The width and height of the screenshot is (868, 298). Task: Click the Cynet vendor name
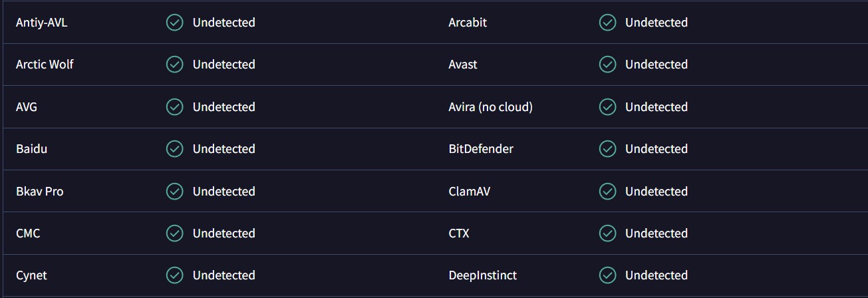click(x=31, y=275)
